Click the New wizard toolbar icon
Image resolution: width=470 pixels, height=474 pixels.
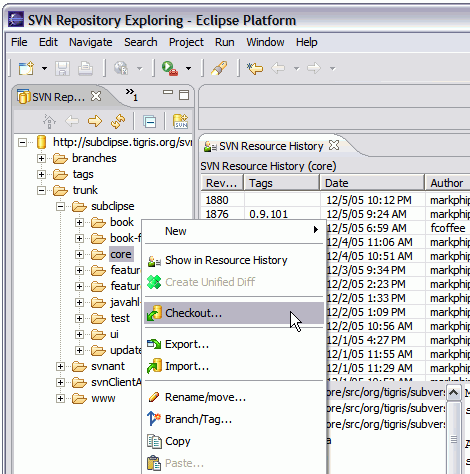pyautogui.click(x=26, y=68)
